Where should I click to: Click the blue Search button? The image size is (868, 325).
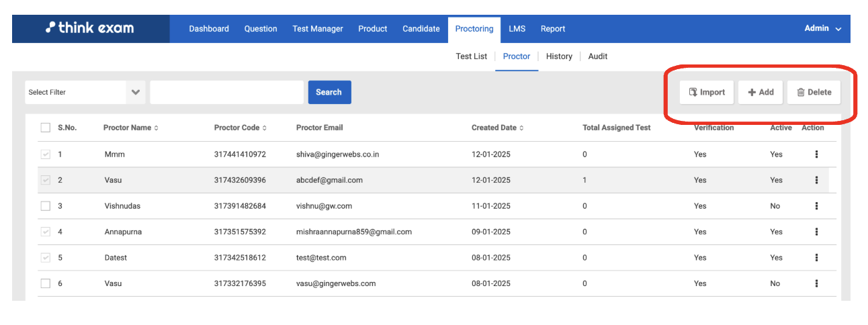(329, 93)
